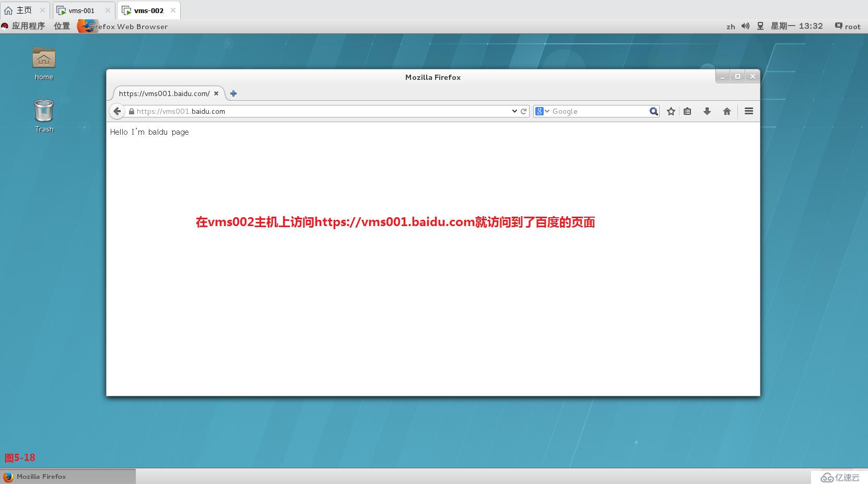
Task: Click the padlock icon in URL bar
Action: tap(132, 111)
